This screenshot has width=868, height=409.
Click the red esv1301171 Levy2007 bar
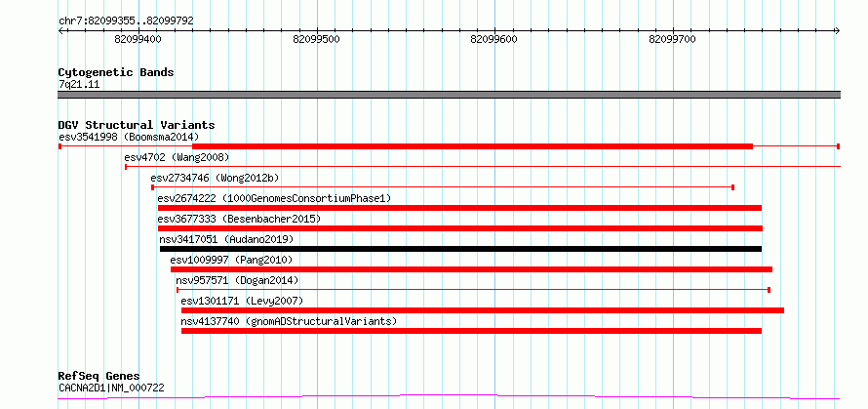(482, 310)
